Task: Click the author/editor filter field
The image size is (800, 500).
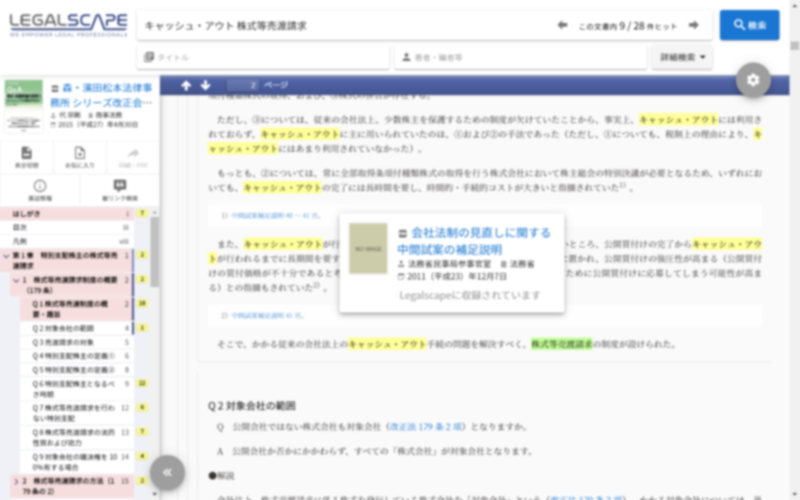Action: click(520, 57)
